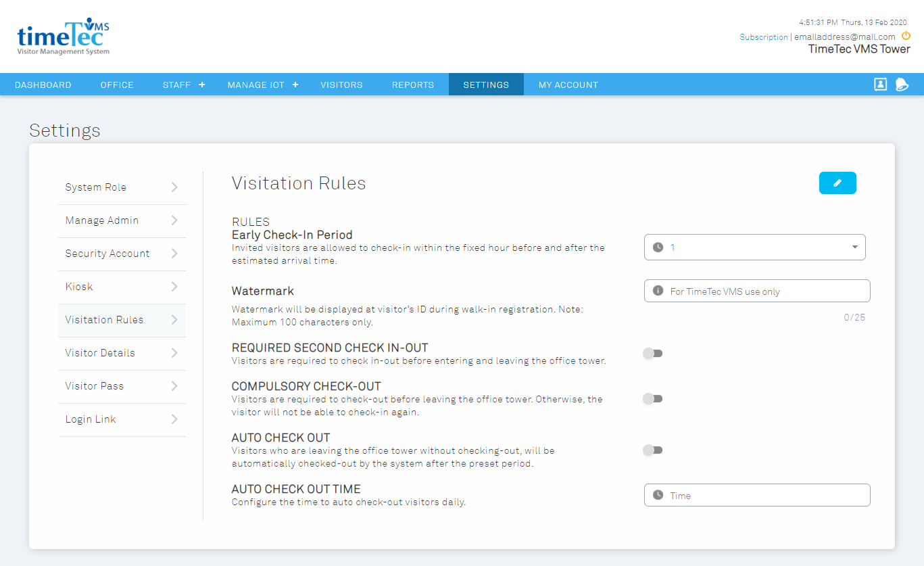924x566 pixels.
Task: Select the Settings tab
Action: click(486, 85)
